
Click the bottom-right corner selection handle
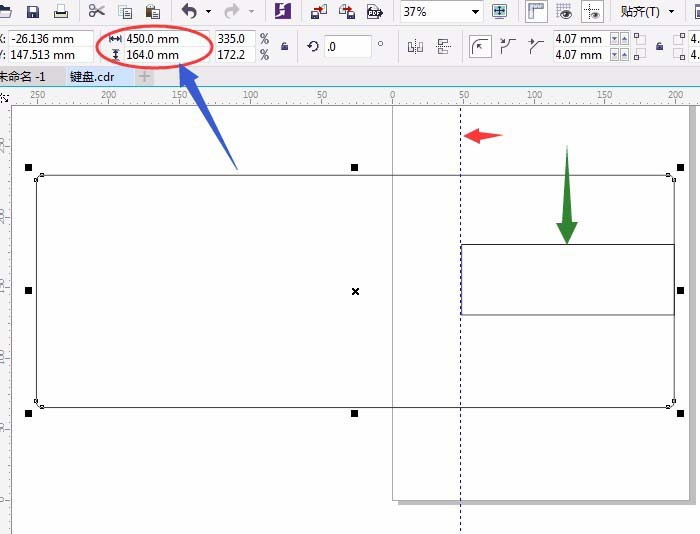(680, 413)
